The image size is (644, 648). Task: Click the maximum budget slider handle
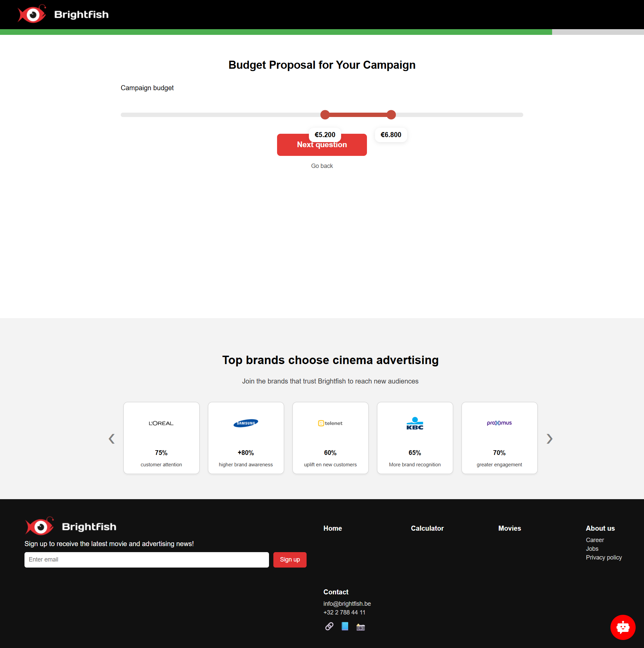click(x=391, y=115)
